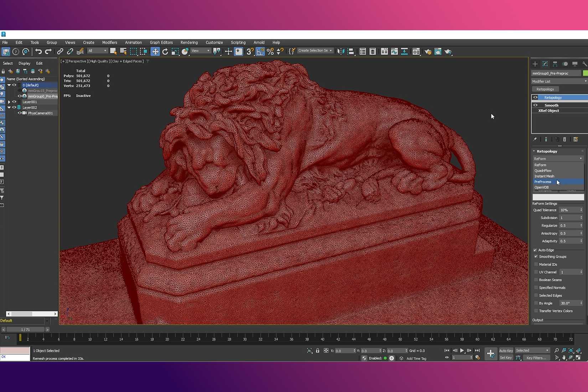Click the Auto Key button
The height and width of the screenshot is (392, 588).
pyautogui.click(x=506, y=351)
